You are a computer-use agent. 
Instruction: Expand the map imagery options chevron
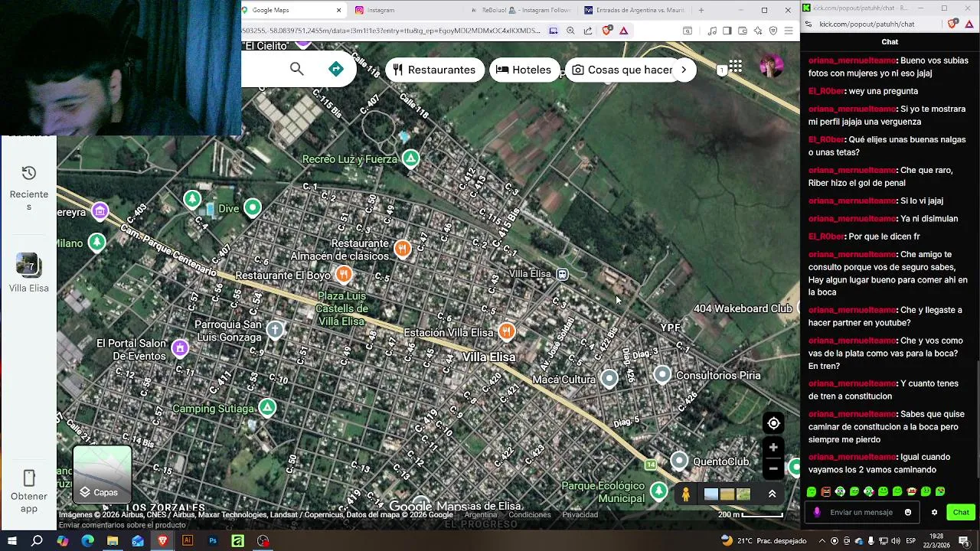(772, 494)
